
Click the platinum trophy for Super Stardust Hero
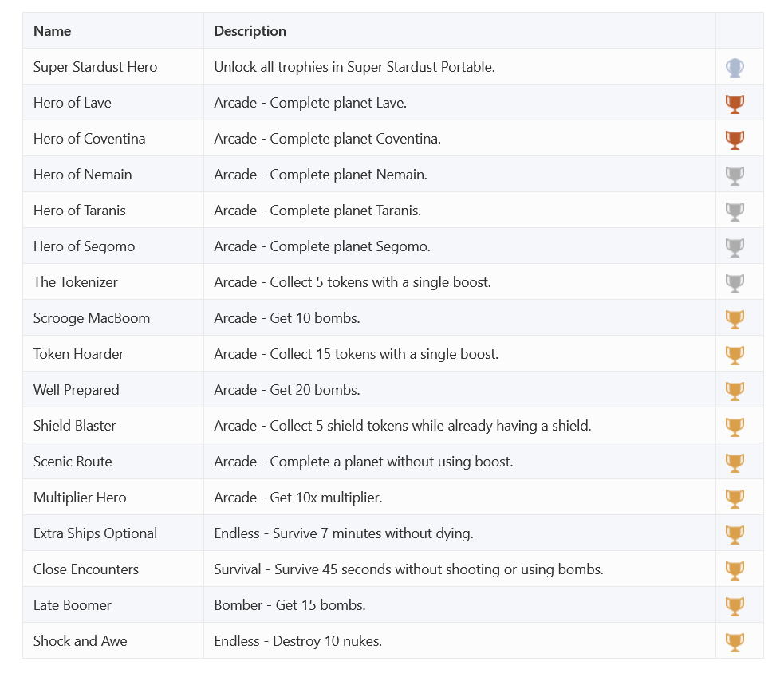coord(735,68)
